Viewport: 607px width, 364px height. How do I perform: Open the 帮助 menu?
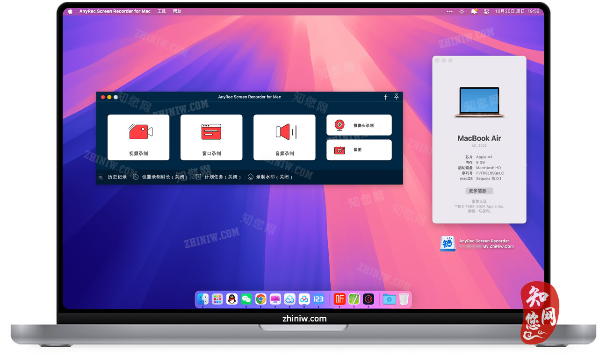coord(177,11)
